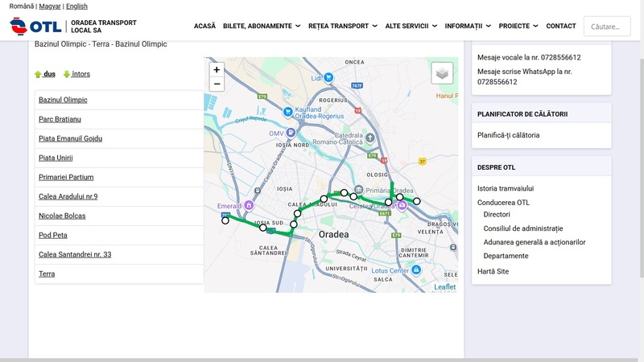Open Planifică-ți călătoria link

508,135
